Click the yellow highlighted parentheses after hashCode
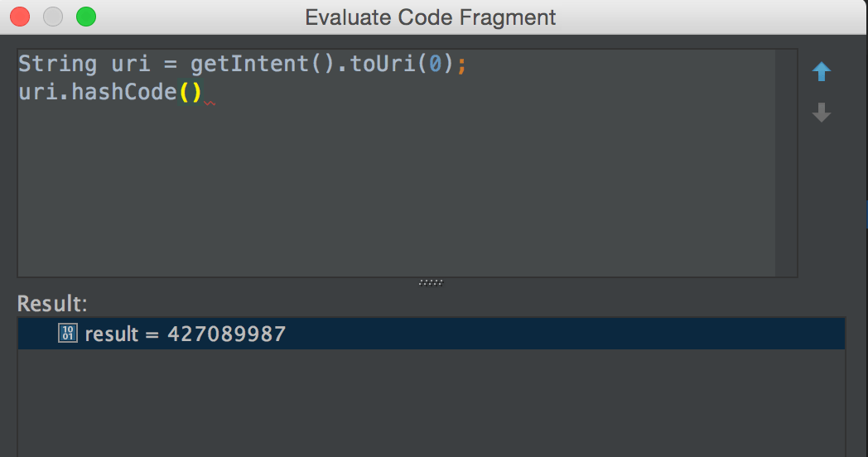This screenshot has height=457, width=868. point(190,93)
